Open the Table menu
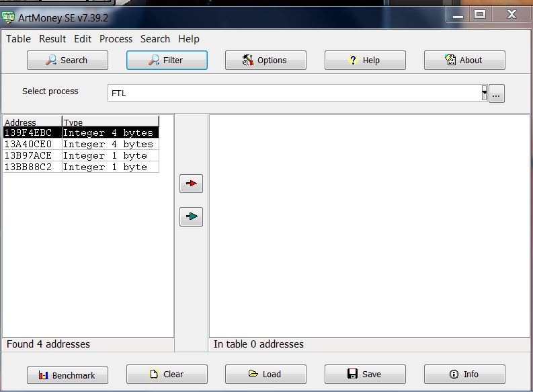The height and width of the screenshot is (392, 533). [x=18, y=39]
